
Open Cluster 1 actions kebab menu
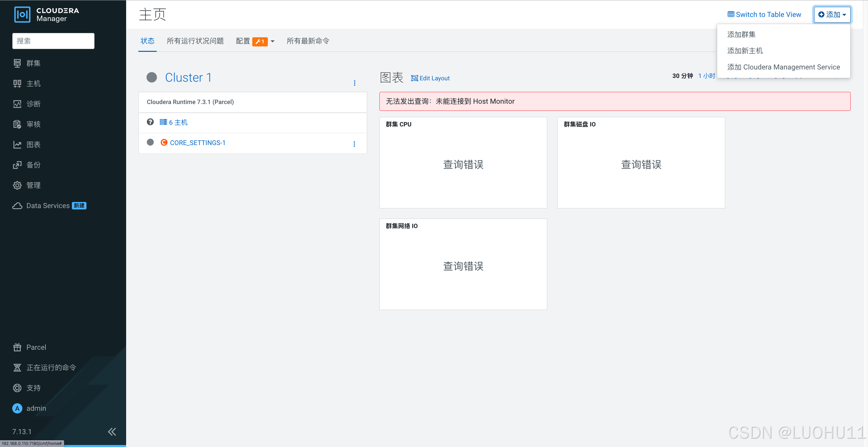pos(355,83)
